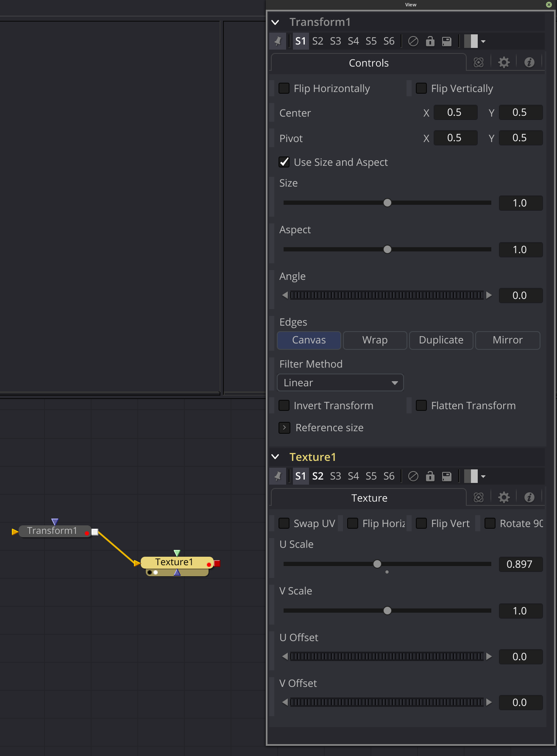
Task: Click the Texture1 node's red output square
Action: click(x=217, y=564)
